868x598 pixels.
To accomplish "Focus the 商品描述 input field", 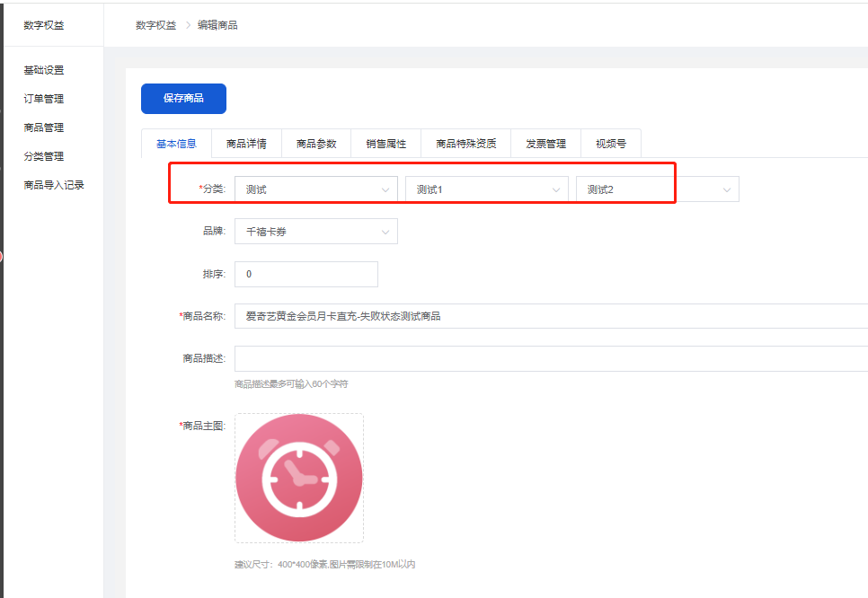I will 550,358.
